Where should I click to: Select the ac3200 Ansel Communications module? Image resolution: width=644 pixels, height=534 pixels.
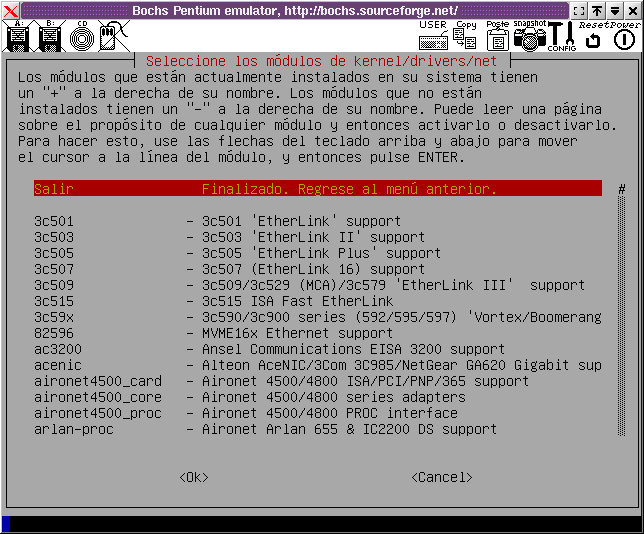point(318,349)
